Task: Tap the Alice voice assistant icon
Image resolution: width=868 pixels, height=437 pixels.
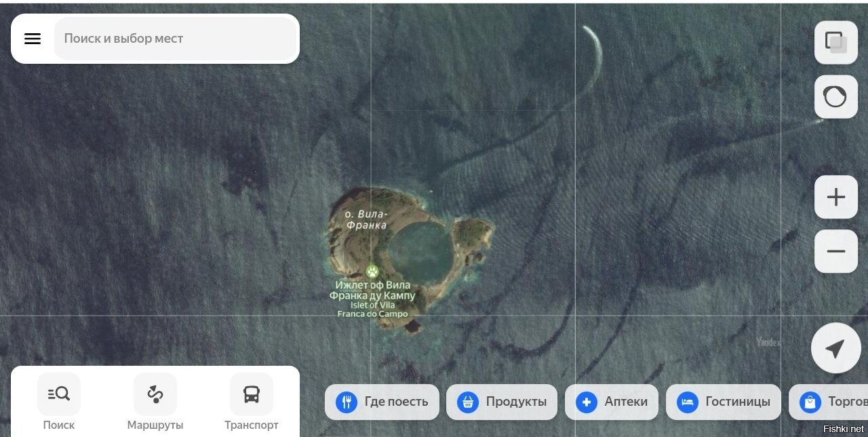Action: coord(835,97)
